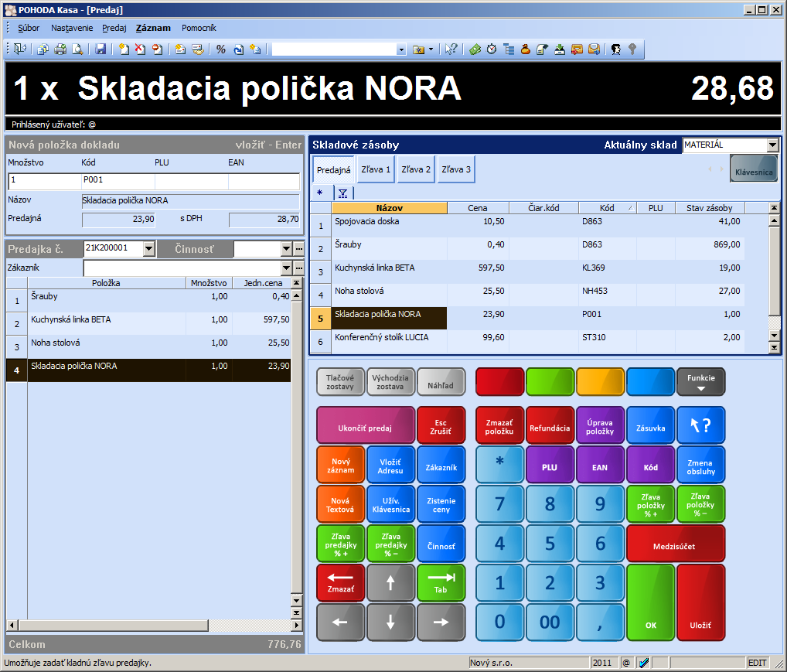Expand the Činnosť combo box arrow
The width and height of the screenshot is (787, 672).
click(x=286, y=248)
